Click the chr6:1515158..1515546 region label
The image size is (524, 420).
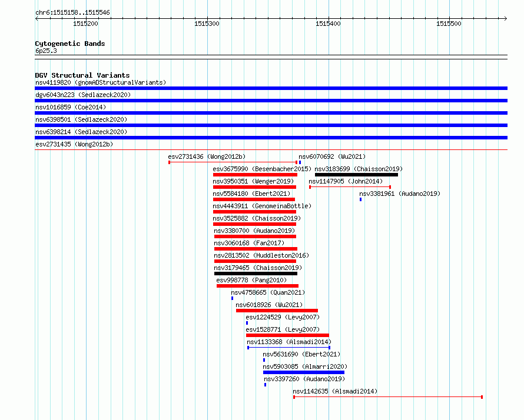[x=72, y=12]
